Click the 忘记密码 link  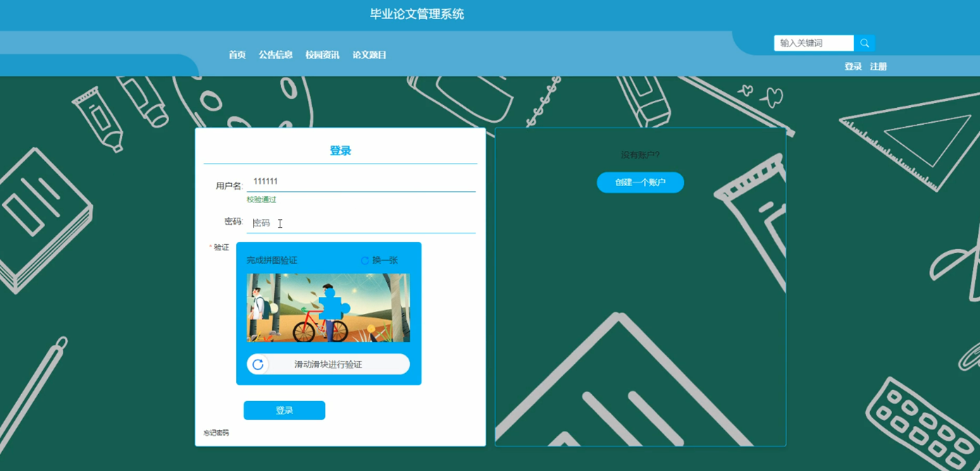tap(216, 433)
